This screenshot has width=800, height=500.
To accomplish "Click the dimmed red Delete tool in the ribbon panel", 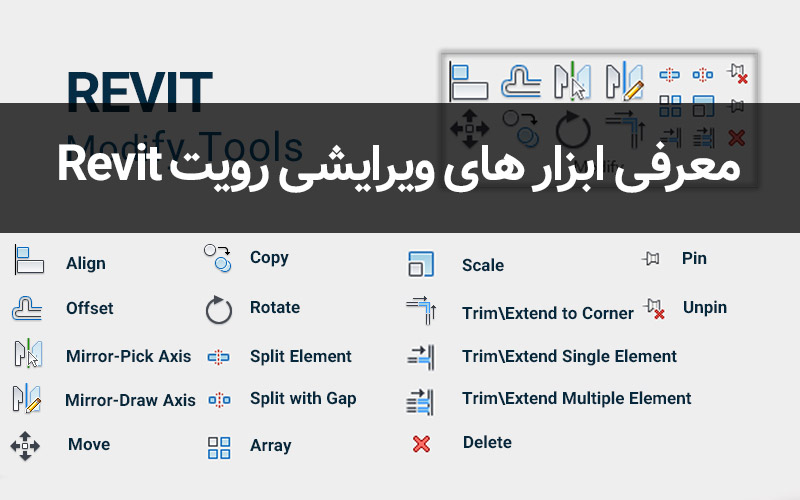I will coord(736,138).
